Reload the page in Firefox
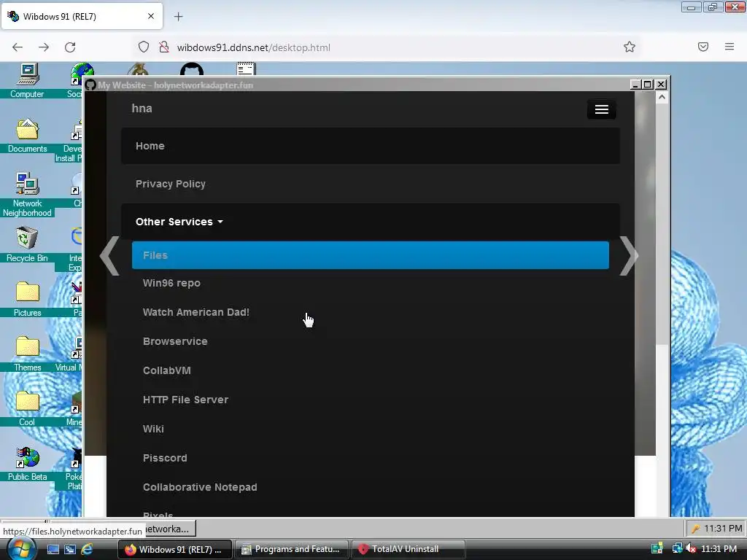The width and height of the screenshot is (747, 560). (x=70, y=47)
